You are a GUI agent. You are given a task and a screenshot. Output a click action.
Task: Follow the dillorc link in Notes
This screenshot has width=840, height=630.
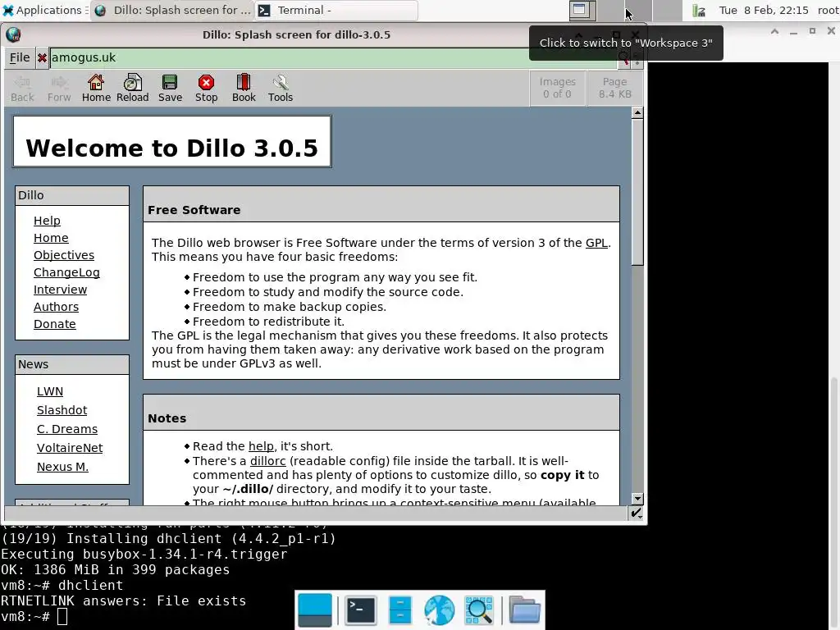tap(268, 461)
